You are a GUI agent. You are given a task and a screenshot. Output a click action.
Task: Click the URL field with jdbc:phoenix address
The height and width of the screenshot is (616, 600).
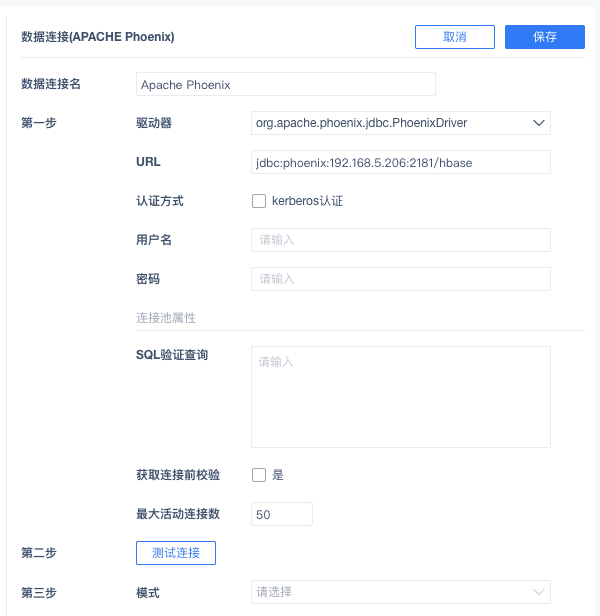[401, 162]
